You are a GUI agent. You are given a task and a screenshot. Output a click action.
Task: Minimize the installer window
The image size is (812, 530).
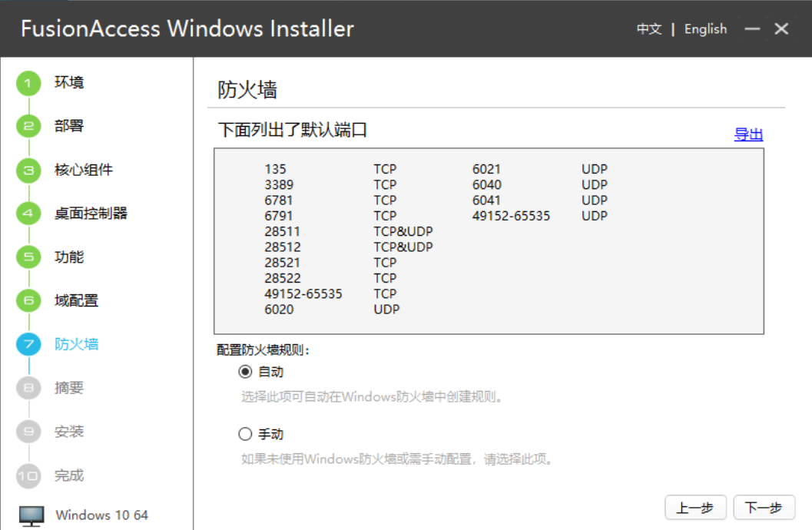pos(752,29)
